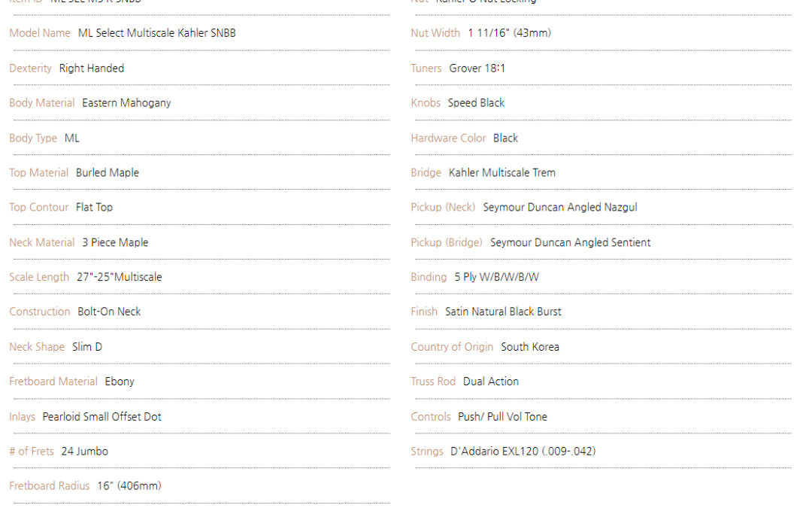Viewport: 812px width, 508px height.
Task: Click the Grover 18:1 tuners value
Action: coord(477,68)
